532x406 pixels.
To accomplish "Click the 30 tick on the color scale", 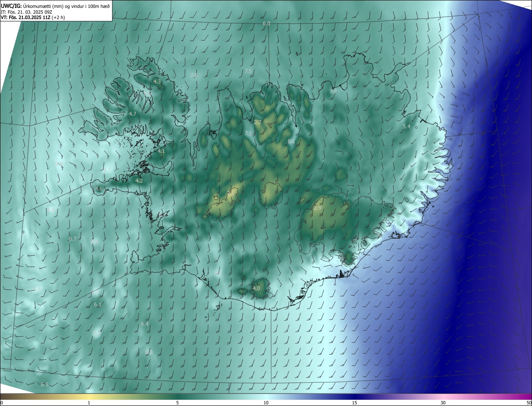I will tap(443, 403).
